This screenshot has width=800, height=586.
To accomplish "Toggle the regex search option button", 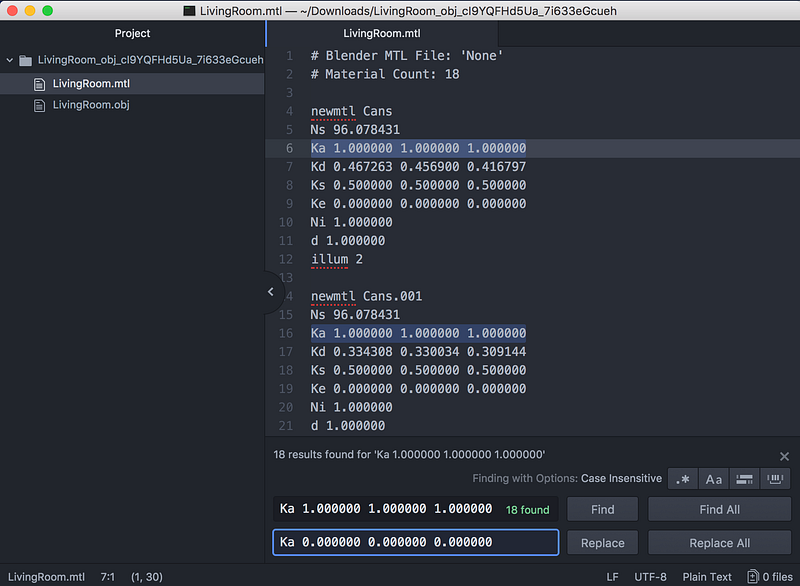I will [683, 479].
